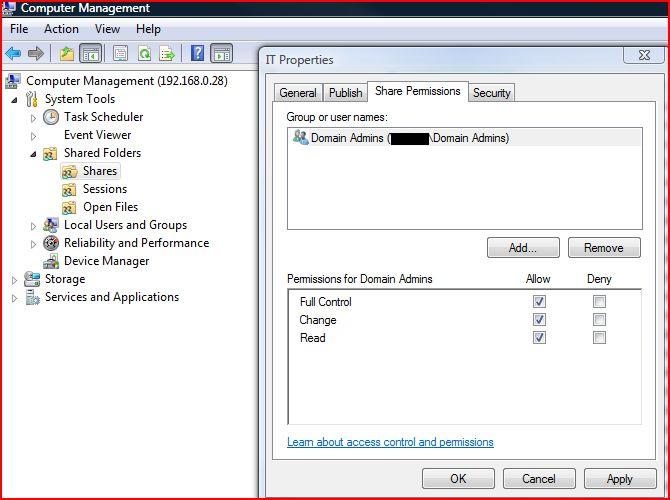
Task: Expand Reliability and Performance node
Action: (33, 244)
